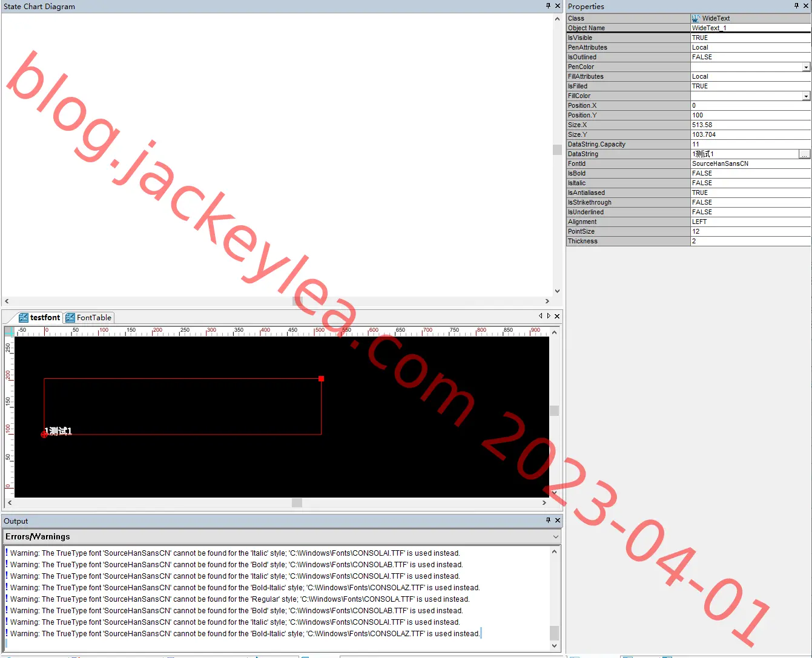Viewport: 812px width, 658px height.
Task: Click the FontTable tab icon
Action: [70, 317]
